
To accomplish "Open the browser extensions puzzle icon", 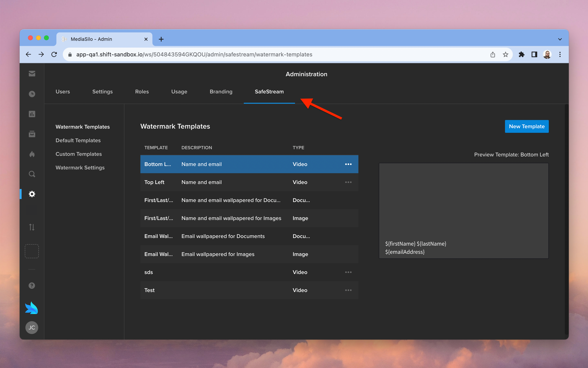I will pyautogui.click(x=521, y=55).
